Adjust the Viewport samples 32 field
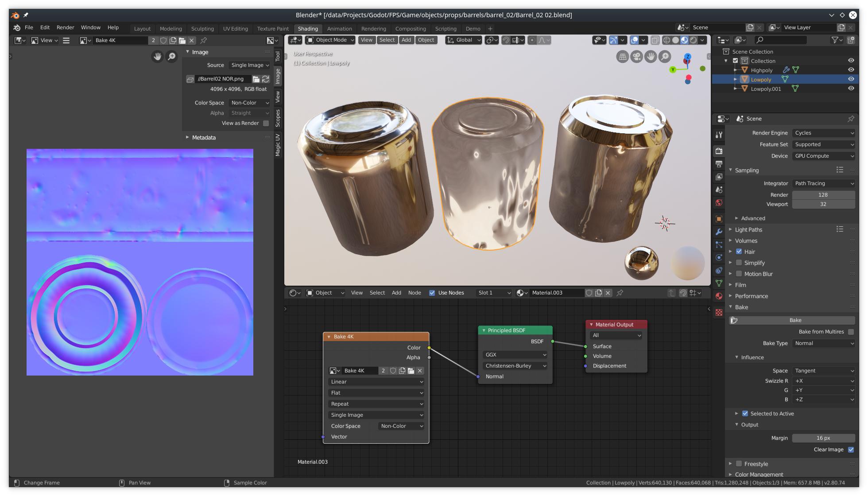 (x=823, y=204)
